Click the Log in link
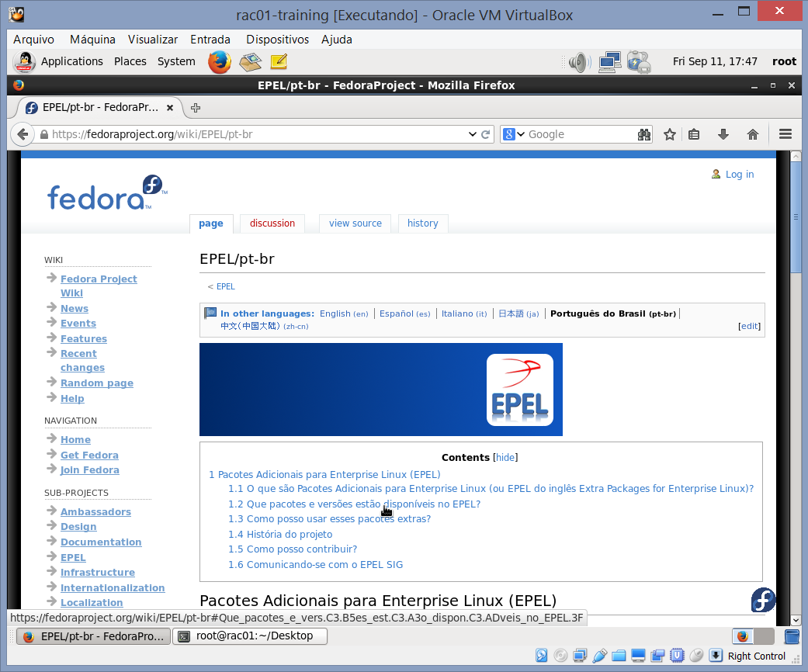Image resolution: width=808 pixels, height=672 pixels. point(739,174)
